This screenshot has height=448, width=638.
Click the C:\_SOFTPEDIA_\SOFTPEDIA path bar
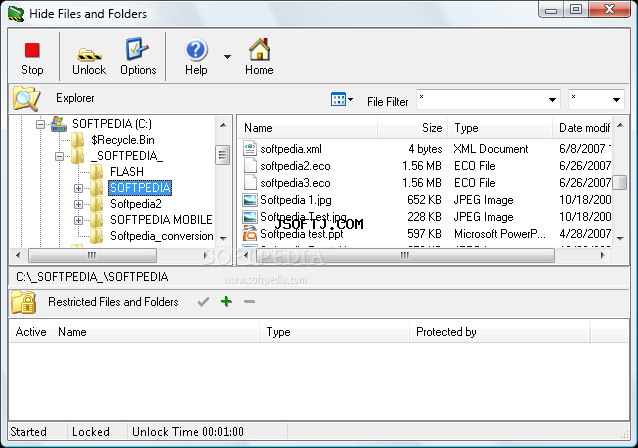point(319,277)
